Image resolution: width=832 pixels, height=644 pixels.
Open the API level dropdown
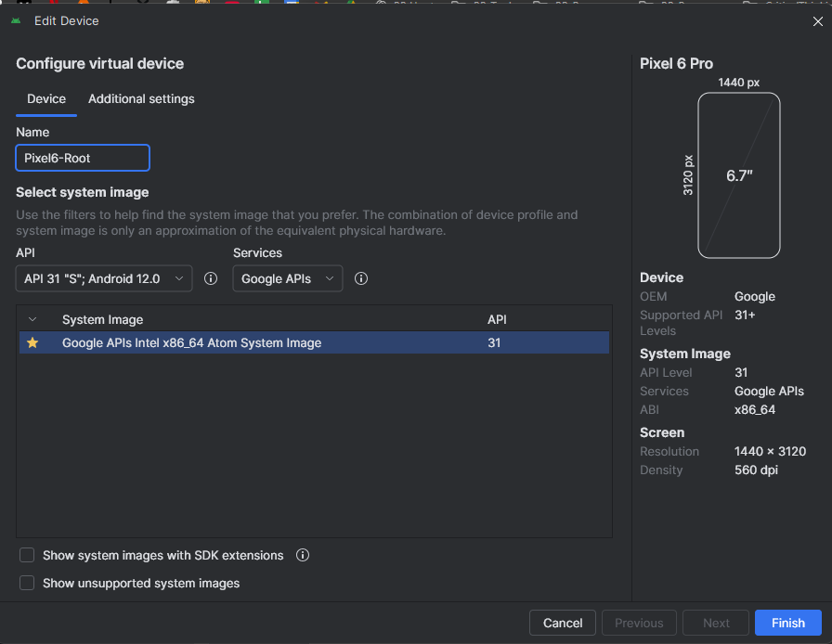click(104, 278)
